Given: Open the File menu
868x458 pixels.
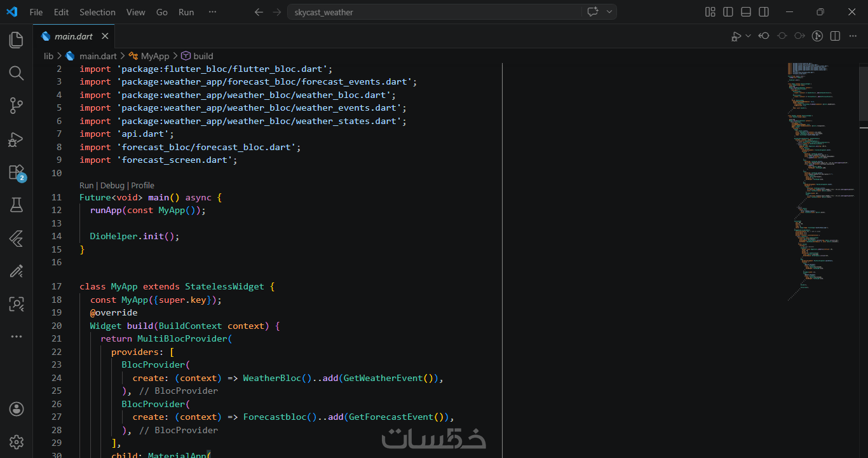Looking at the screenshot, I should 36,12.
